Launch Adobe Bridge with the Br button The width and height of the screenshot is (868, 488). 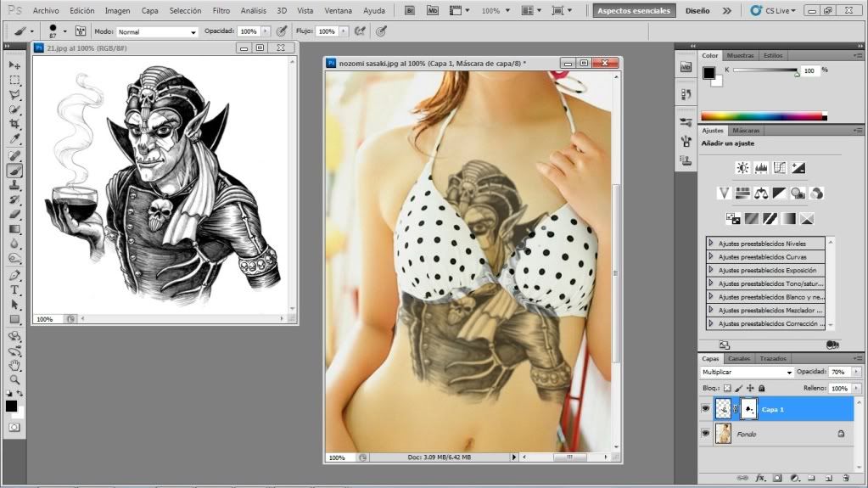tap(410, 10)
